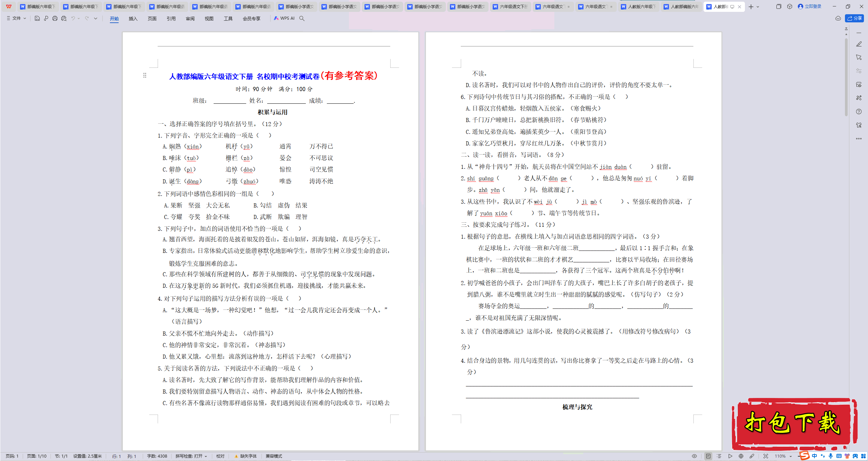Viewport: 868px width, 461px height.
Task: Open the 会员专享 ribbon tab
Action: (x=251, y=19)
